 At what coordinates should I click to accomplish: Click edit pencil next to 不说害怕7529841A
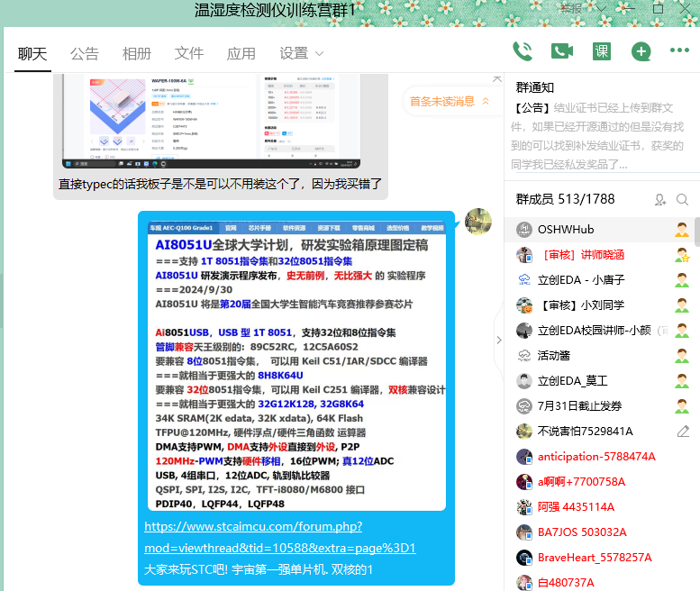[683, 432]
